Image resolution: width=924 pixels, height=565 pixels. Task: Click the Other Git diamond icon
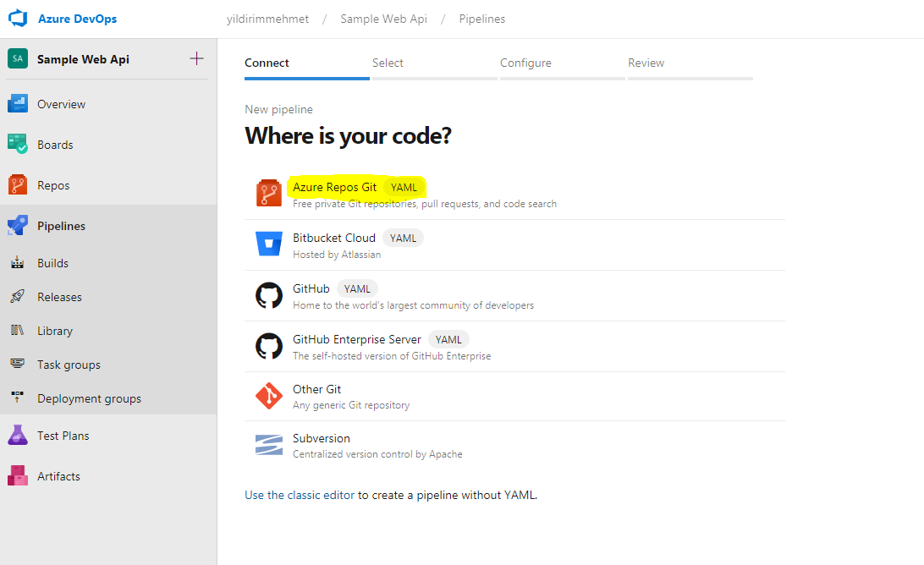pos(269,396)
